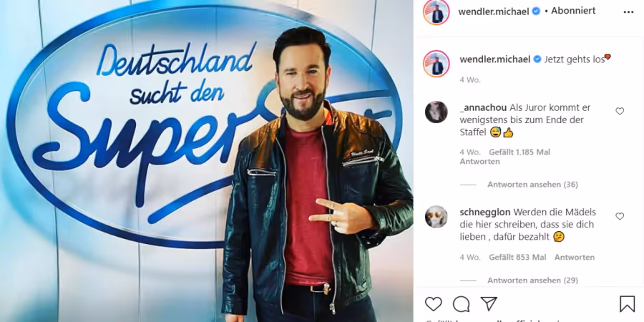Screen dimensions: 644x322
Task: Reply to the _annachou comment
Action: 479,162
